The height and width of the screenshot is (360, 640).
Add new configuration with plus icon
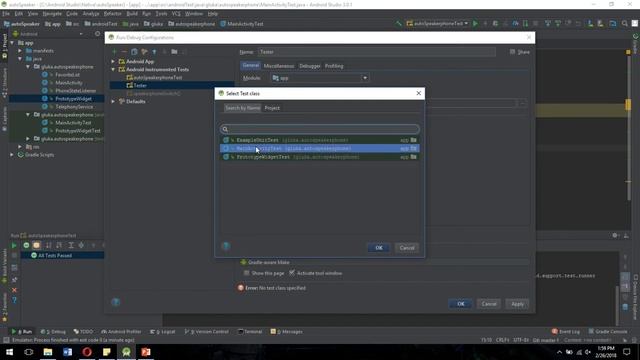(114, 52)
